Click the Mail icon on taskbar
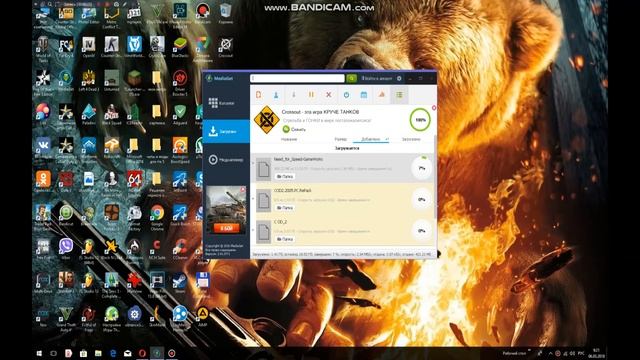The width and height of the screenshot is (640, 360). 128,353
